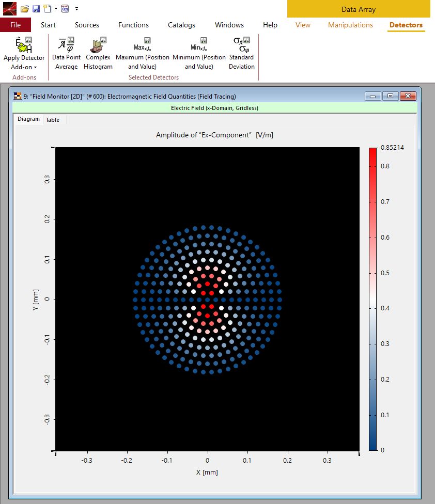The width and height of the screenshot is (435, 504).
Task: Click the Open folder icon in quick access toolbar
Action: [x=24, y=9]
